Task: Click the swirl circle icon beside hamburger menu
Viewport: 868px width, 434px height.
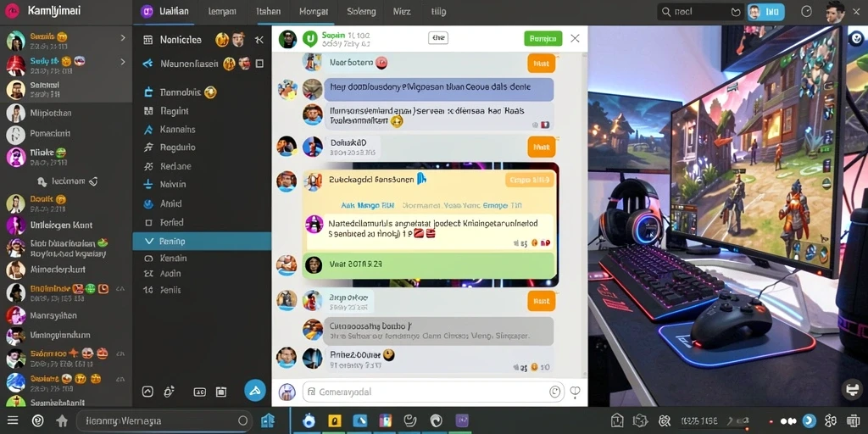Action: tap(37, 420)
